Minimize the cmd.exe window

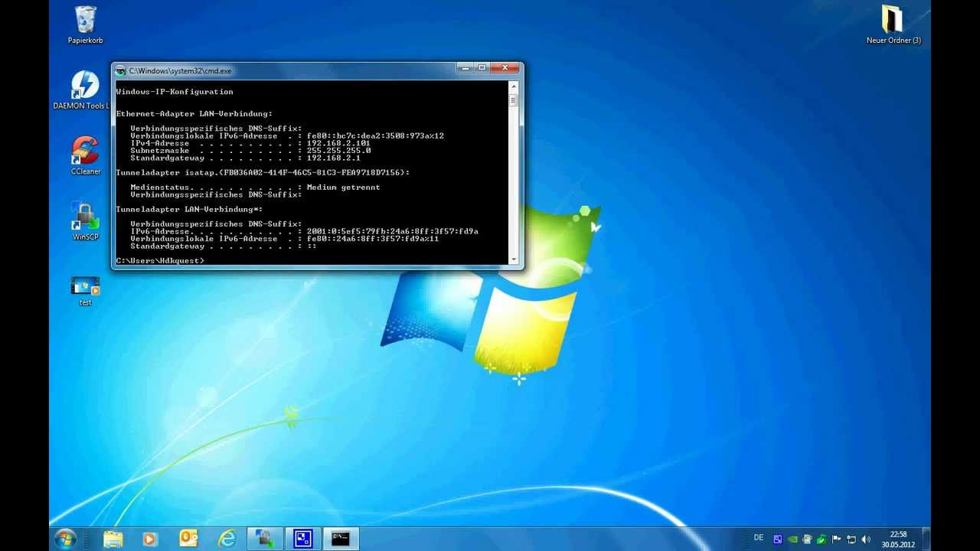466,68
